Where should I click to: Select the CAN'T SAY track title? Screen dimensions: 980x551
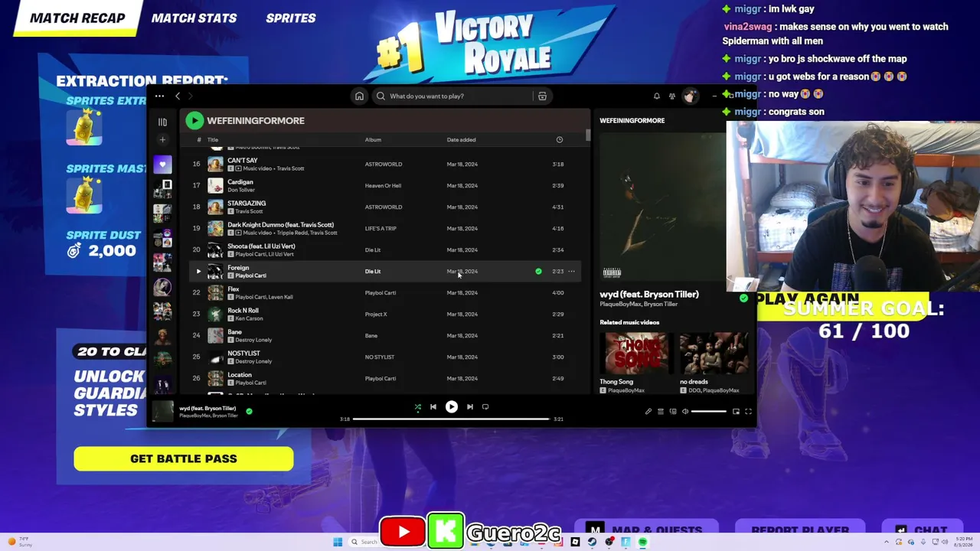click(x=243, y=161)
